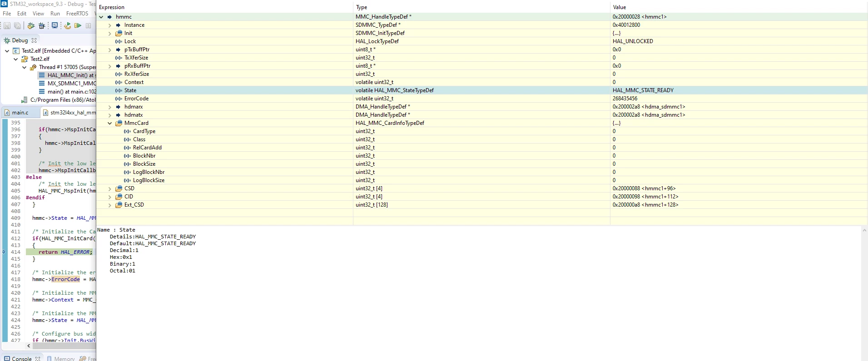Click the editor horizontal scrollbar left arrow

pos(29,346)
